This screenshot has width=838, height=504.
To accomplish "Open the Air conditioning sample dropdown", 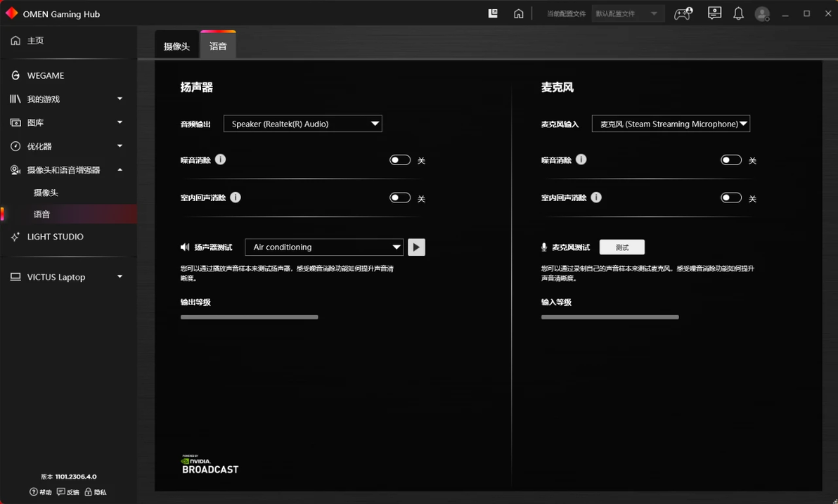I will click(x=324, y=247).
